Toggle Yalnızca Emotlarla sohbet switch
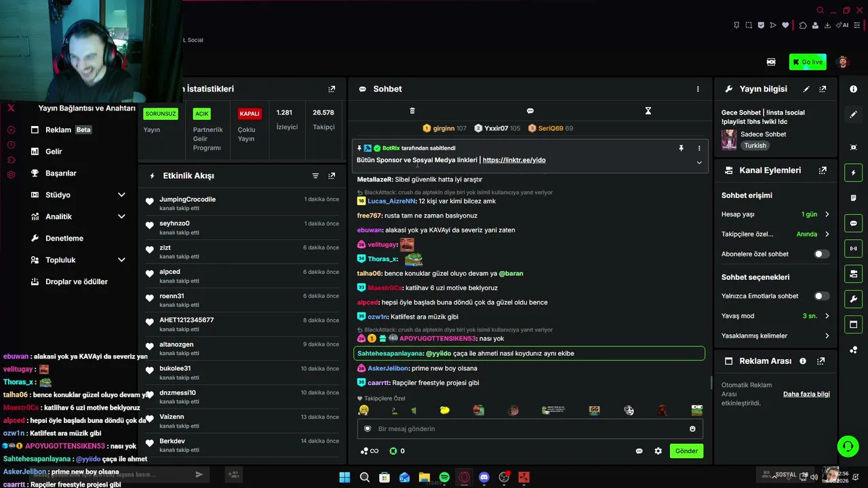 coord(821,296)
